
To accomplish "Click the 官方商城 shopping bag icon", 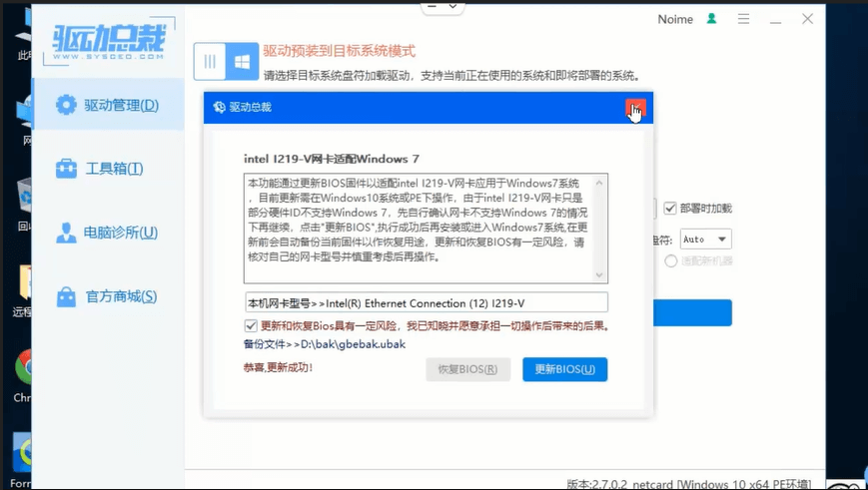I will coord(67,296).
